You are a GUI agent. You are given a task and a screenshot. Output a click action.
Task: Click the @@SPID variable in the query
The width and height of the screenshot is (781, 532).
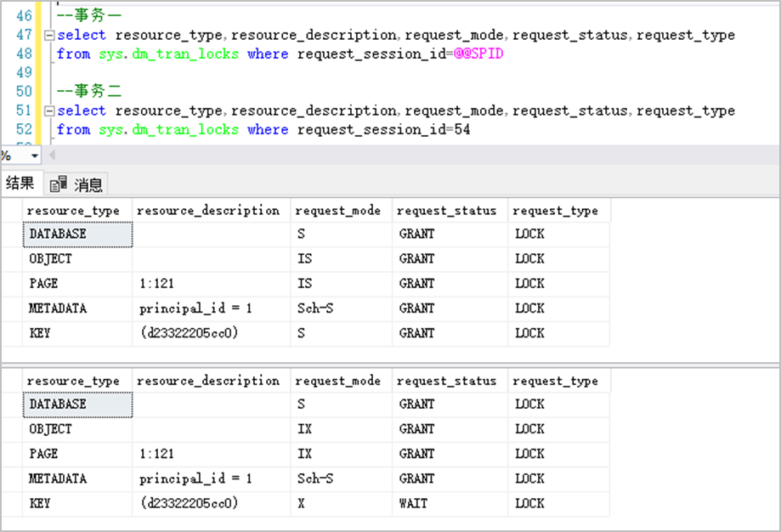point(446,54)
